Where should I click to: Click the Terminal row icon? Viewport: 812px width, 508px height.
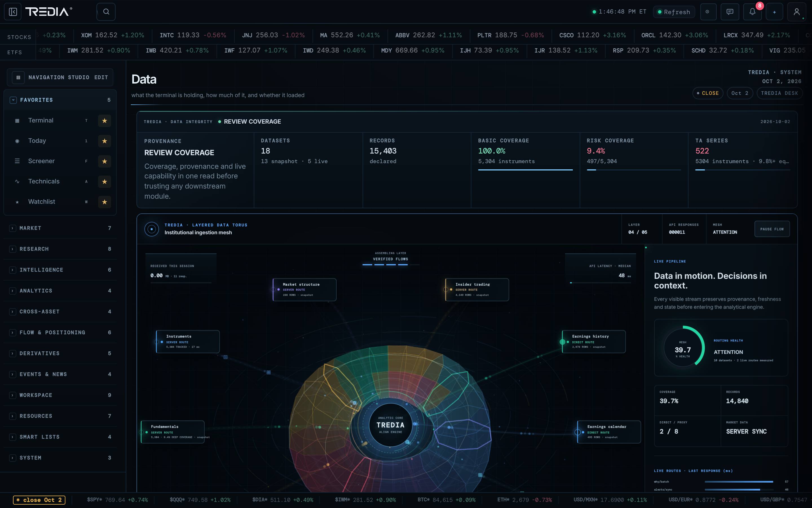pos(17,121)
